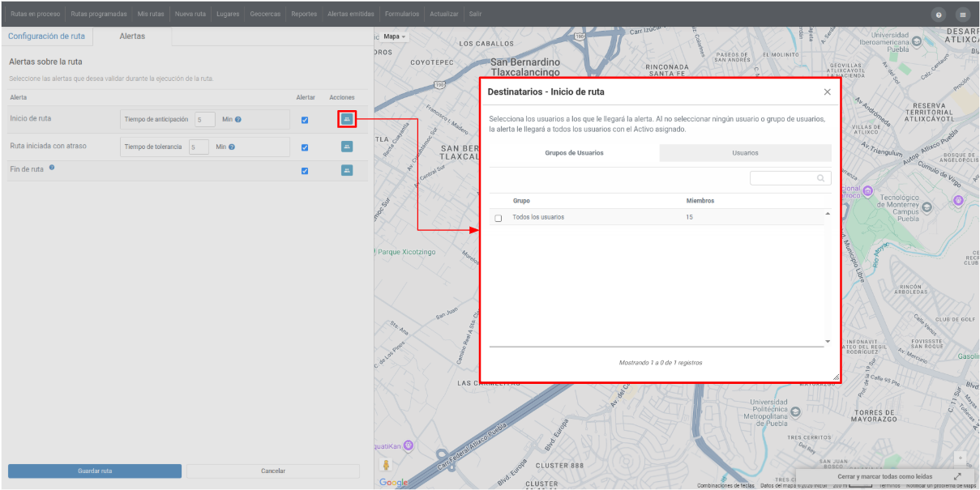Uncheck Alertar for Fin de ruta
Image resolution: width=980 pixels, height=490 pixels.
tap(305, 171)
